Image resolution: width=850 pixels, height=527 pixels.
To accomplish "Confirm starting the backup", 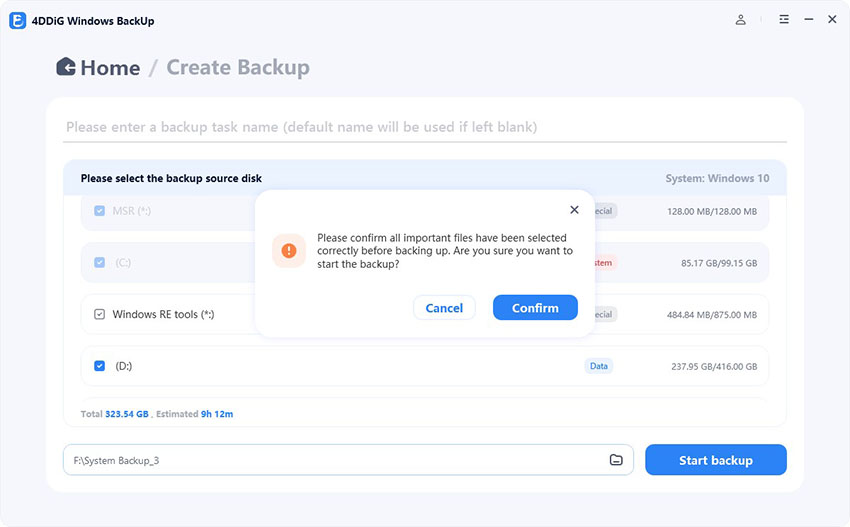I will 535,308.
